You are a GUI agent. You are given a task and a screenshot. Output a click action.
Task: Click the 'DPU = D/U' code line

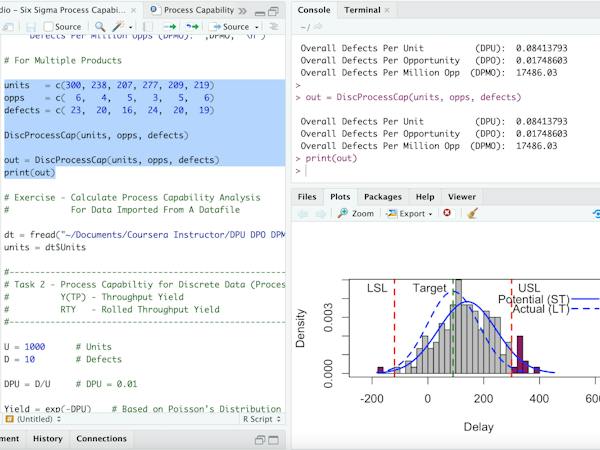click(x=27, y=384)
